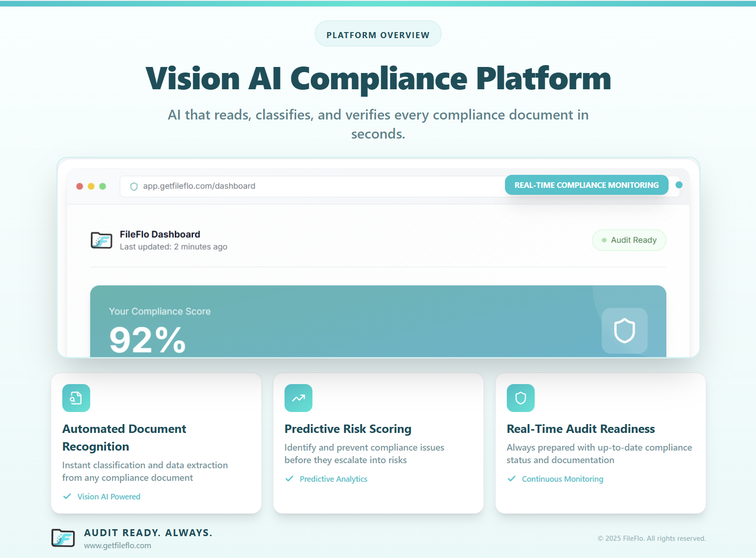Viewport: 756px width, 558px height.
Task: Click the 92% compliance score value
Action: coord(147,340)
